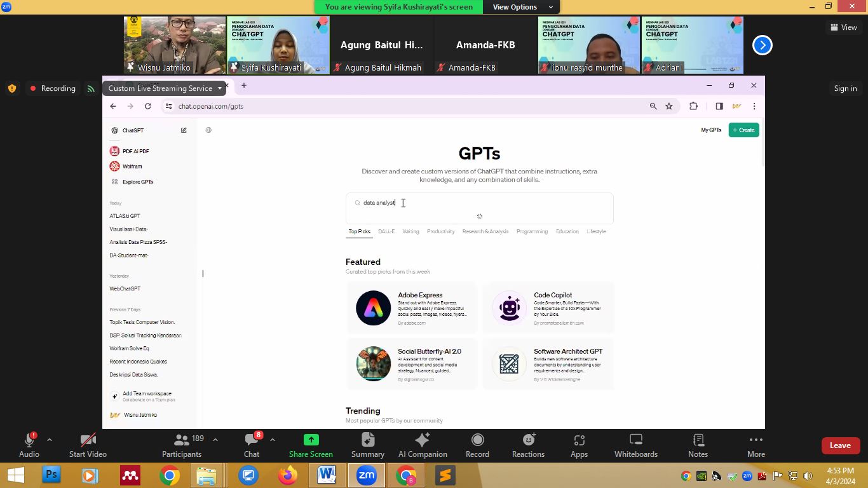
Task: Click the Zoom encryption shield icon
Action: click(11, 88)
